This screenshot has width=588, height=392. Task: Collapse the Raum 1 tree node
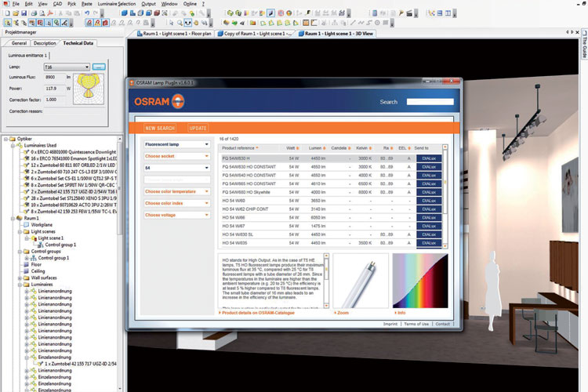pyautogui.click(x=13, y=218)
